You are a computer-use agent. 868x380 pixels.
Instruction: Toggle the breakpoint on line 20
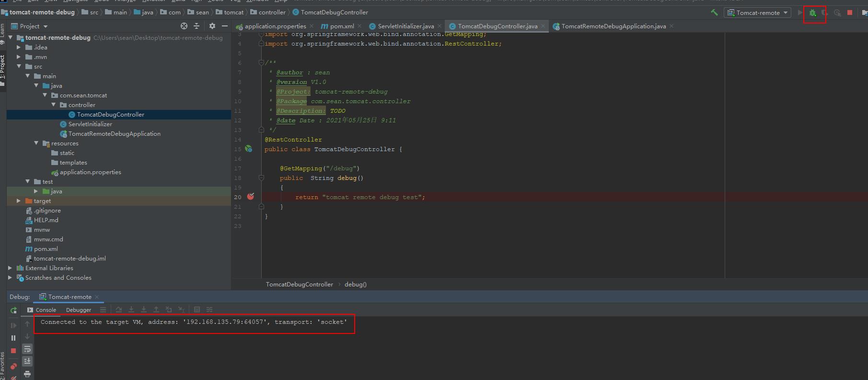point(250,197)
